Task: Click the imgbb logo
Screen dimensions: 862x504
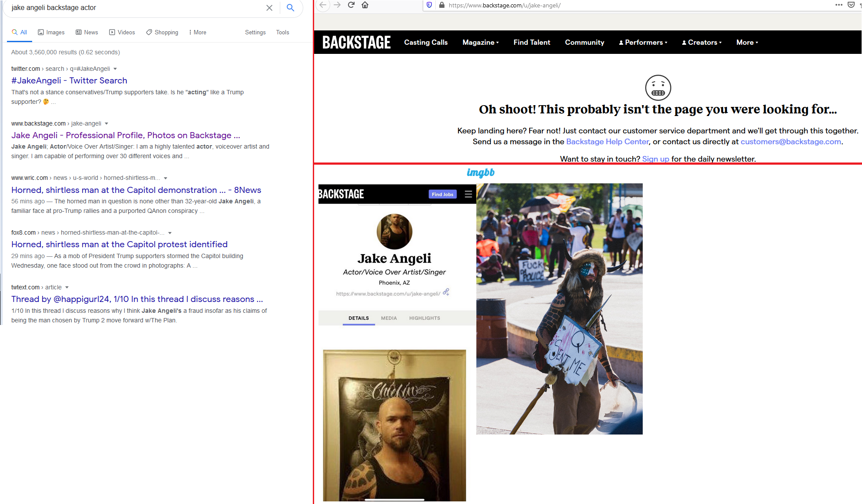Action: [x=481, y=172]
